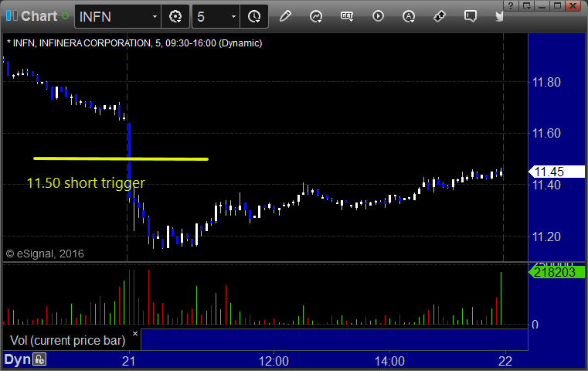Click the date 22 on time axis
This screenshot has width=588, height=371.
[505, 361]
